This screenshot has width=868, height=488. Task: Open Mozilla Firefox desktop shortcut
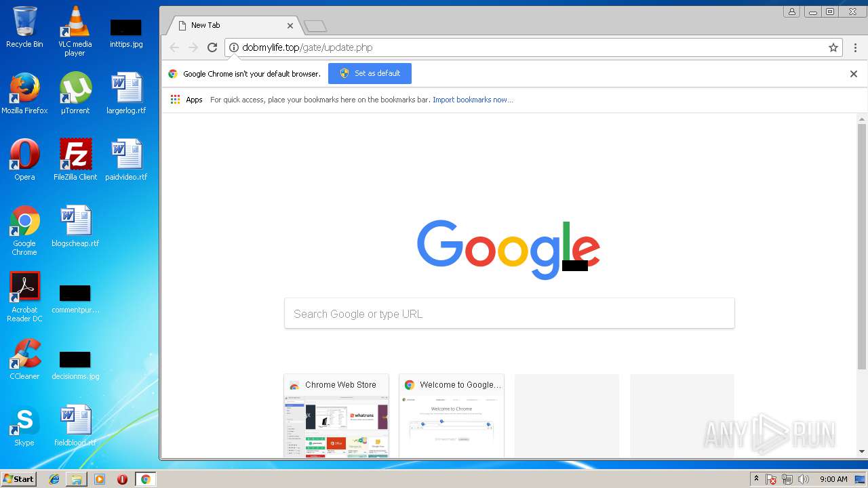pos(24,94)
